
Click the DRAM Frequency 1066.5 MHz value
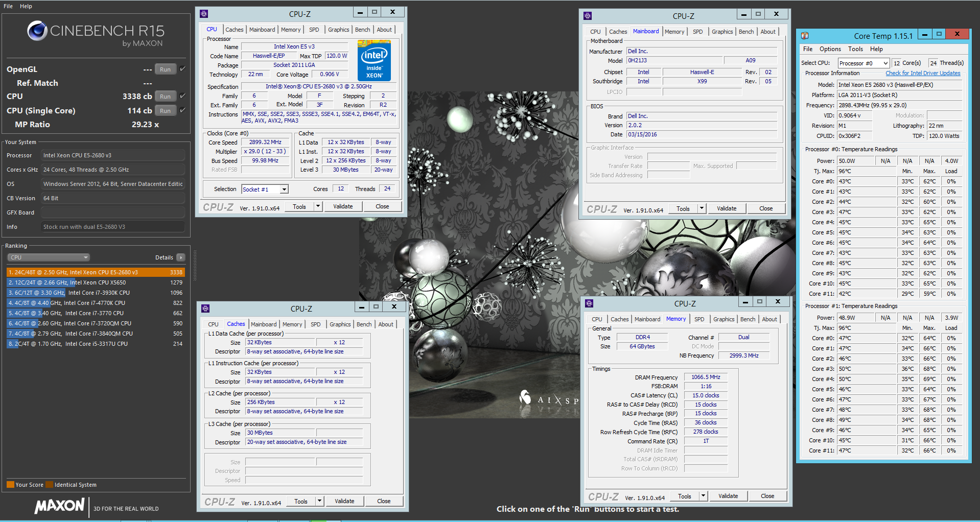pos(706,377)
